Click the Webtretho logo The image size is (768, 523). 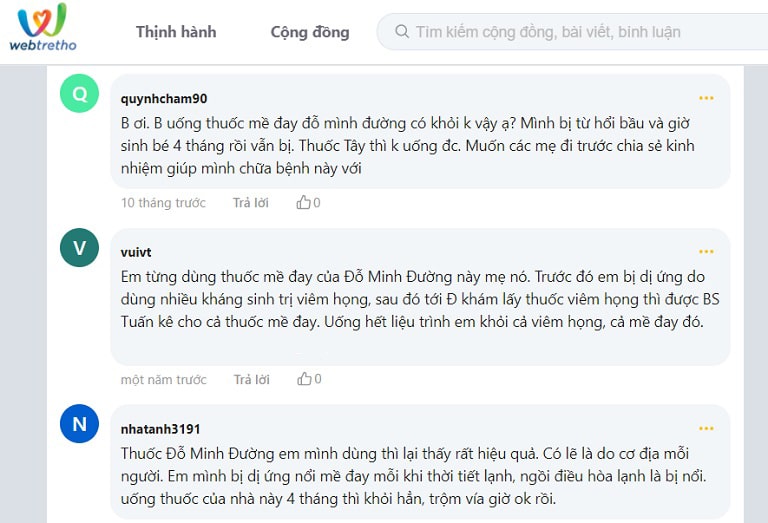point(43,27)
